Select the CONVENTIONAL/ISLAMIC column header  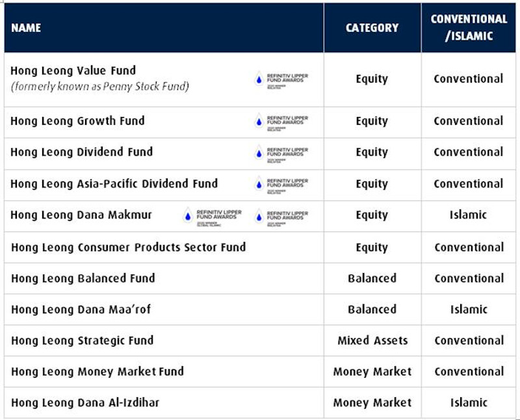pos(468,28)
